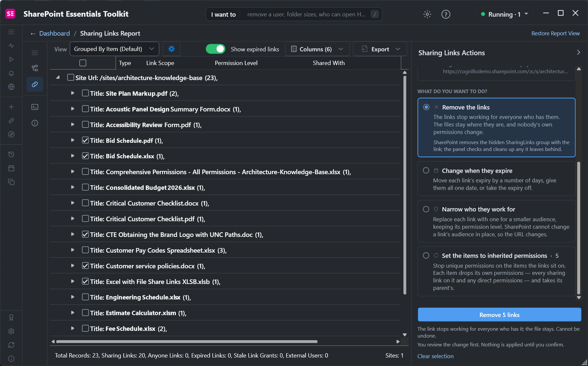Collapse the Site Url group arrow
This screenshot has height=366, width=588.
tap(58, 77)
